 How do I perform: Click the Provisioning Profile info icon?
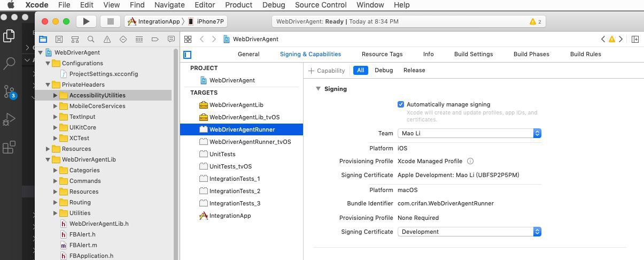(470, 161)
